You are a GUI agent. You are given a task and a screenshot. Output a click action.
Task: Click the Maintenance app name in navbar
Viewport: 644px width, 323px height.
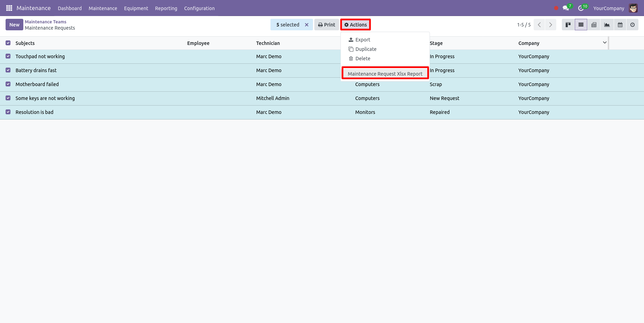click(33, 8)
